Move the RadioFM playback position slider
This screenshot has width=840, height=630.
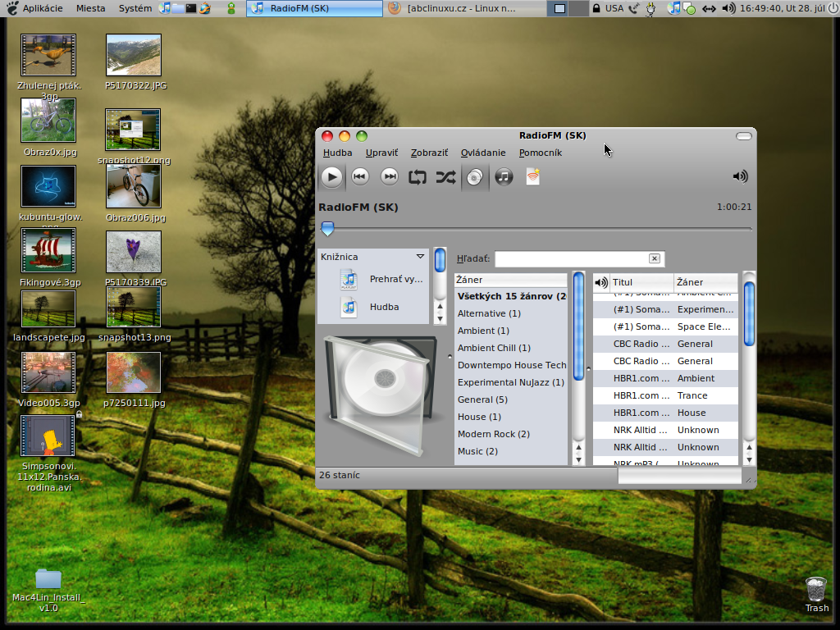[327, 229]
